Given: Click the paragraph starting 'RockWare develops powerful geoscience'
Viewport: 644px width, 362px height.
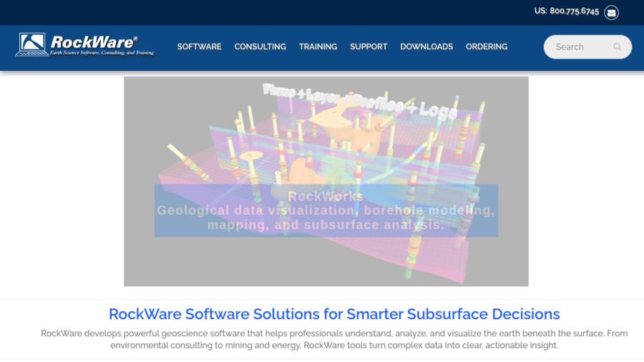Looking at the screenshot, I should coord(334,339).
